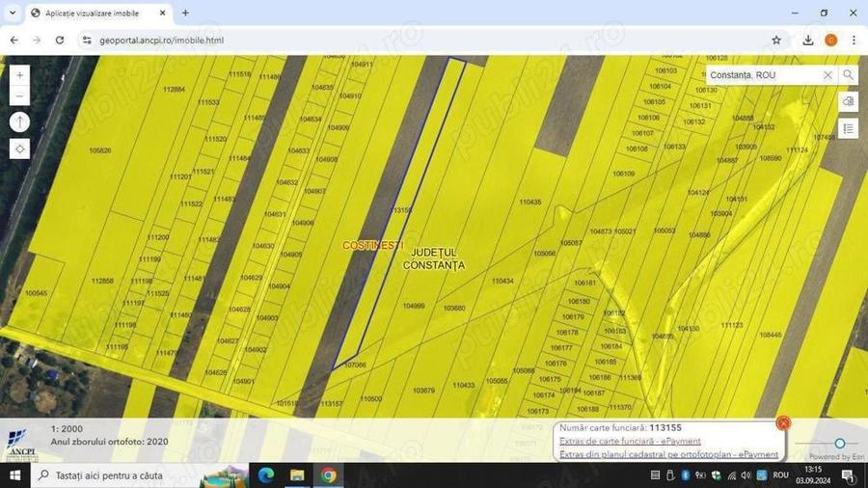
Task: Find my location on the map
Action: [x=19, y=149]
